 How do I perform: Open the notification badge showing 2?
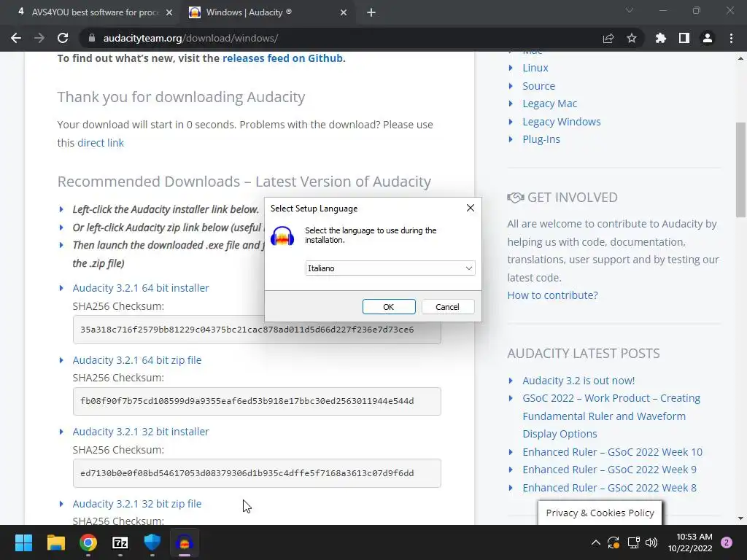727,542
